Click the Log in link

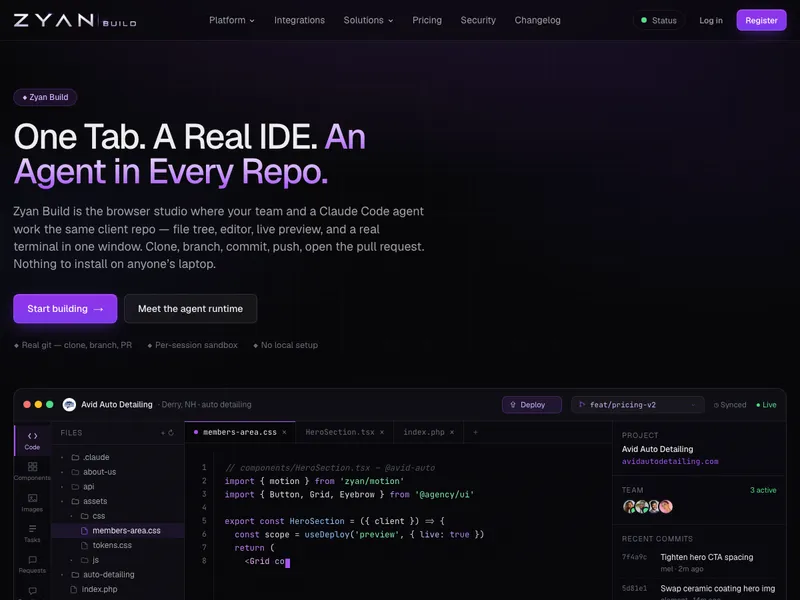point(711,20)
